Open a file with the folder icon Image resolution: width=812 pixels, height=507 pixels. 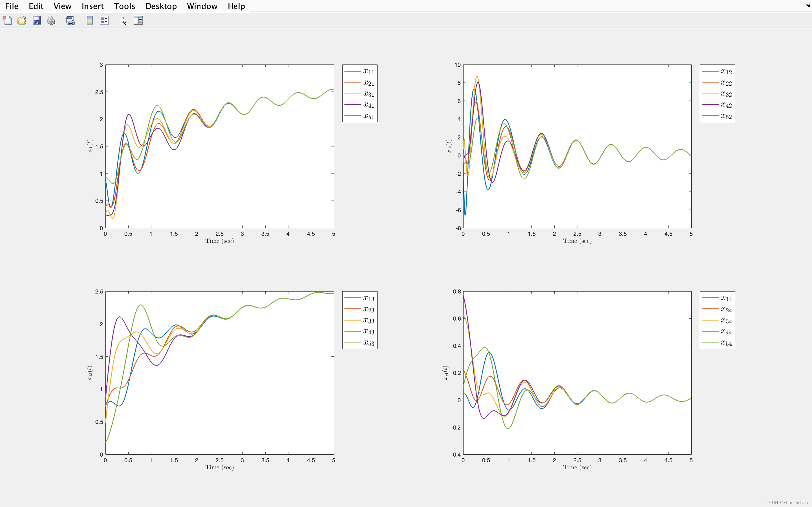pyautogui.click(x=22, y=21)
